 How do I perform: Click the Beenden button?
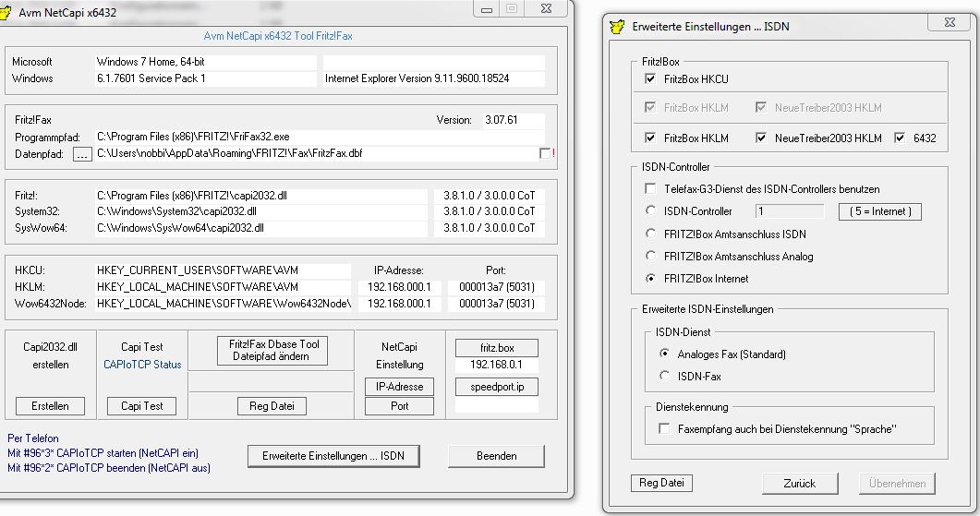pyautogui.click(x=496, y=456)
